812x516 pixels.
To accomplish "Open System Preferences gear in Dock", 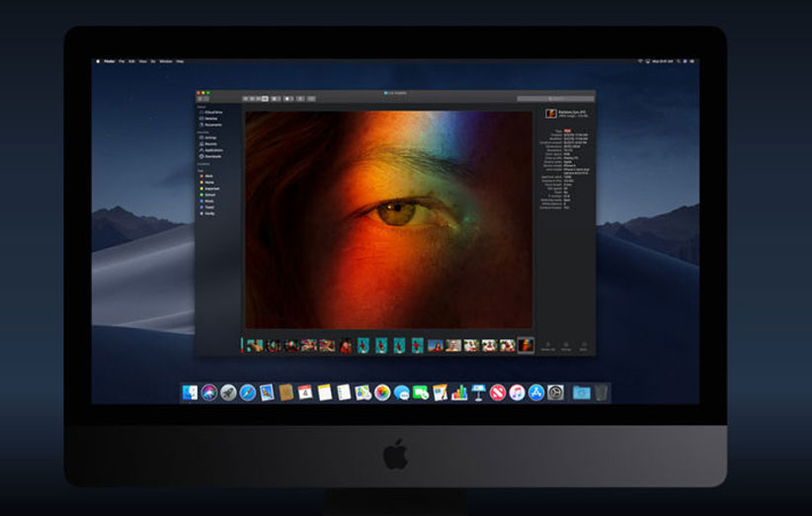I will (x=556, y=392).
